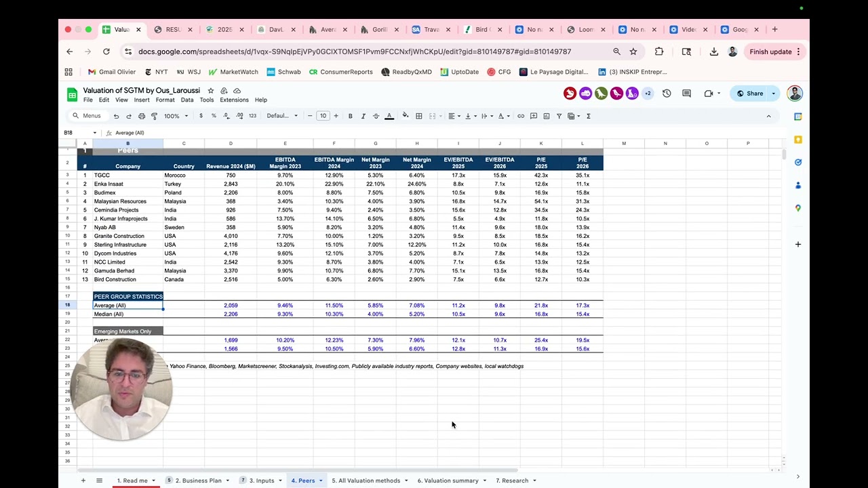Format as currency with dollar icon
The height and width of the screenshot is (488, 868).
pyautogui.click(x=201, y=116)
